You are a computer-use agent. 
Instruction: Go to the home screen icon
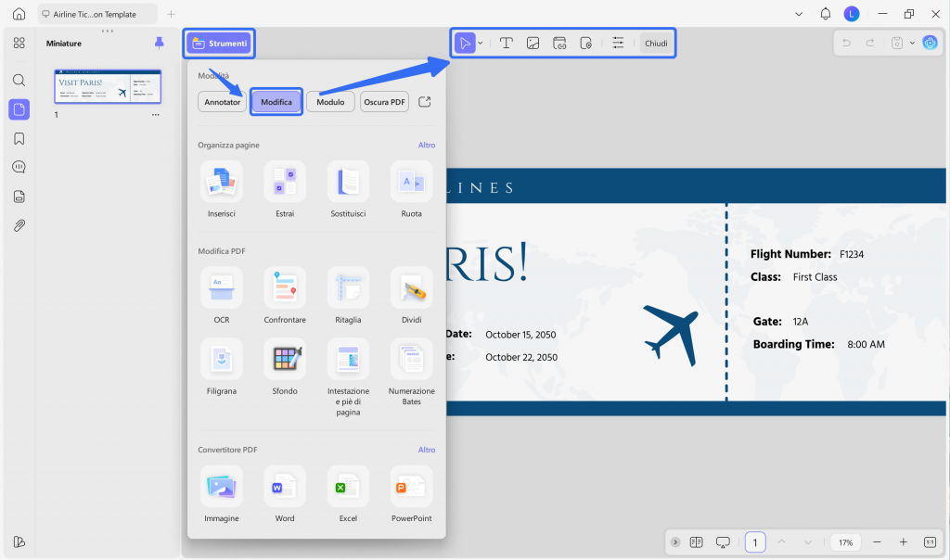click(x=19, y=13)
